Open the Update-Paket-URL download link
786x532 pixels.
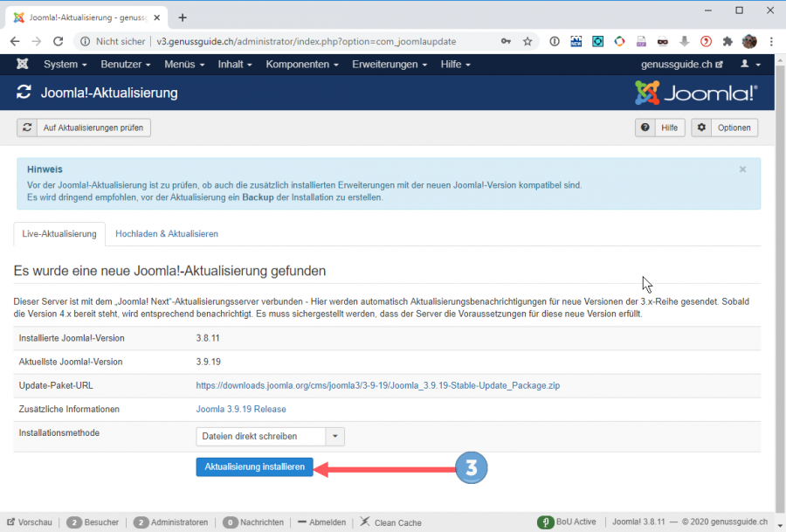coord(378,385)
